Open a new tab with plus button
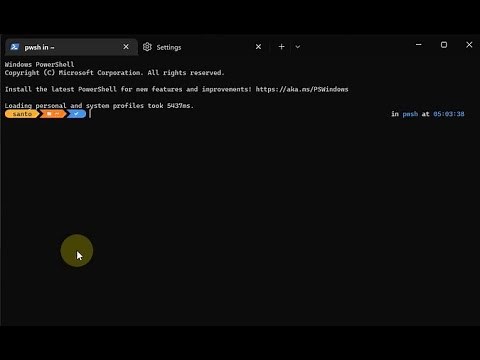The height and width of the screenshot is (360, 480). (281, 47)
